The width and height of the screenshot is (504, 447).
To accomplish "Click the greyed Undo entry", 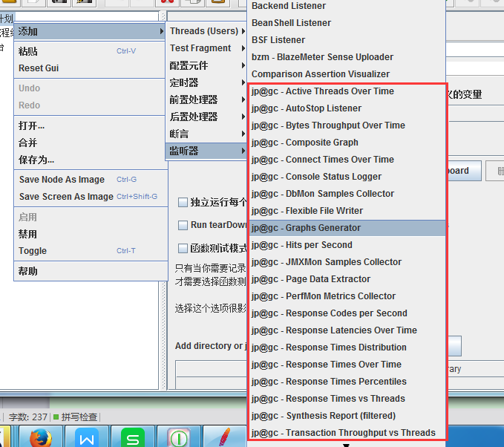I will point(90,88).
